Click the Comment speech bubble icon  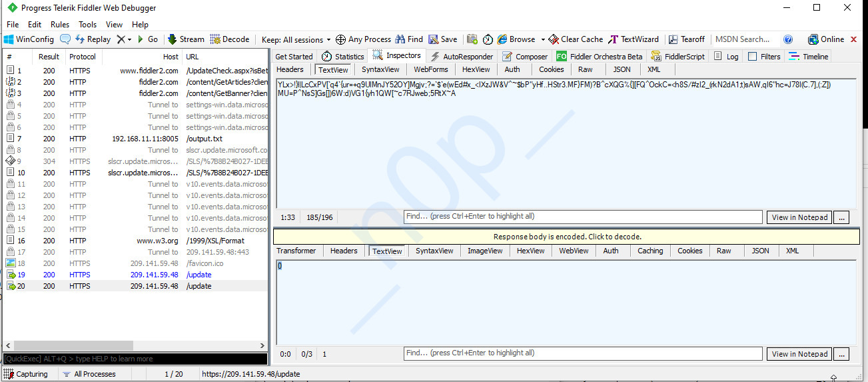coord(65,39)
